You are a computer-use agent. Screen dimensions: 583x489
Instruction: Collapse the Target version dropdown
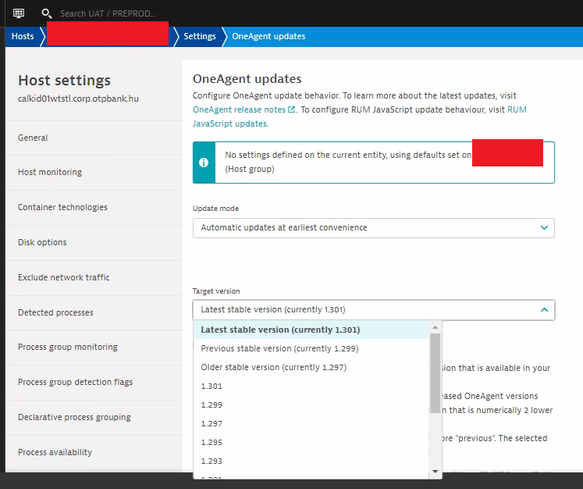point(374,310)
